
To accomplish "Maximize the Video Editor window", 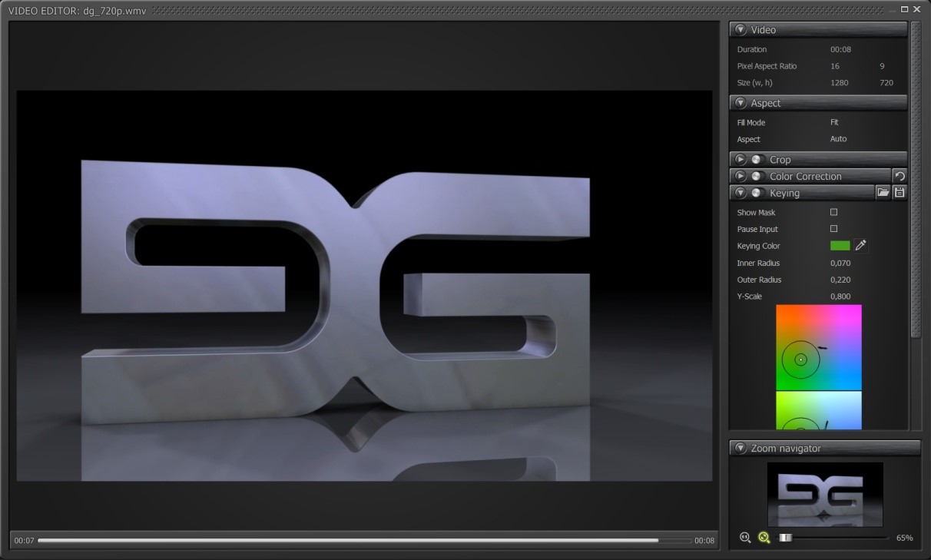I will point(905,9).
